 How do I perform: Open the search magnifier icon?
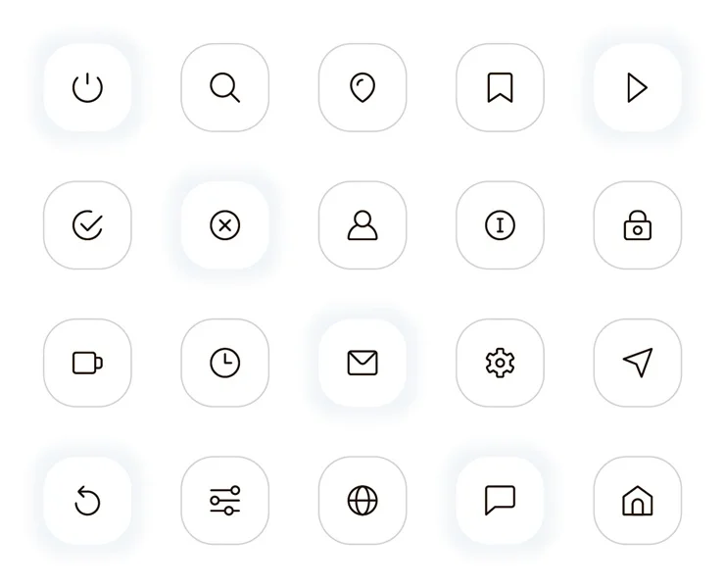(x=224, y=87)
